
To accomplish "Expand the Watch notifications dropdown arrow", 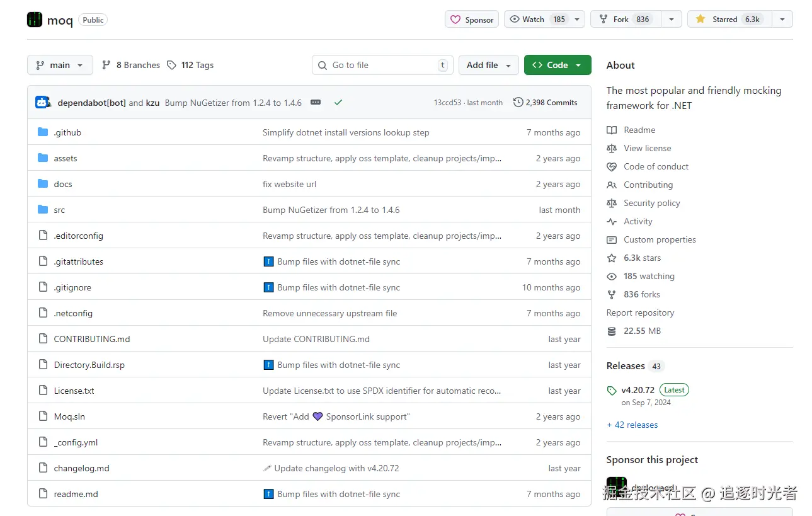I will [577, 19].
